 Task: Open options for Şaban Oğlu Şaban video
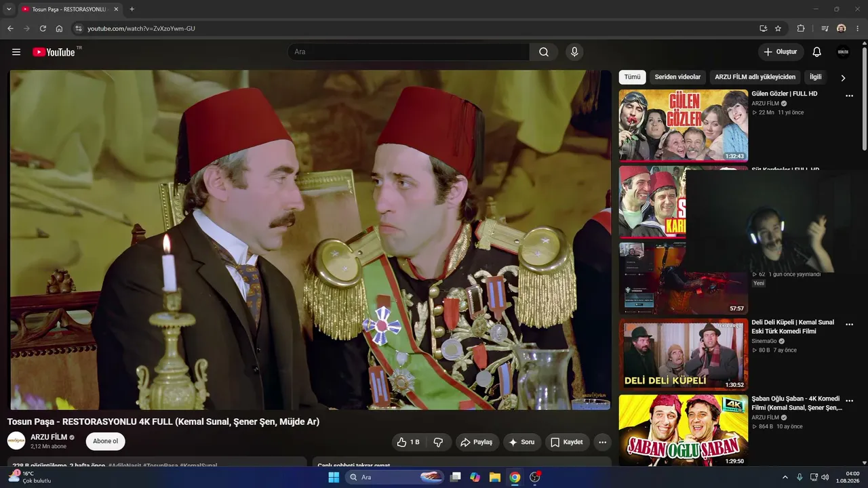849,401
